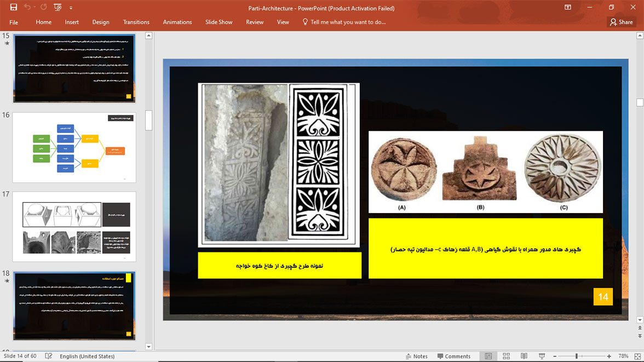The image size is (644, 362).
Task: Click the slide editor scroll up arrow
Action: [x=640, y=36]
